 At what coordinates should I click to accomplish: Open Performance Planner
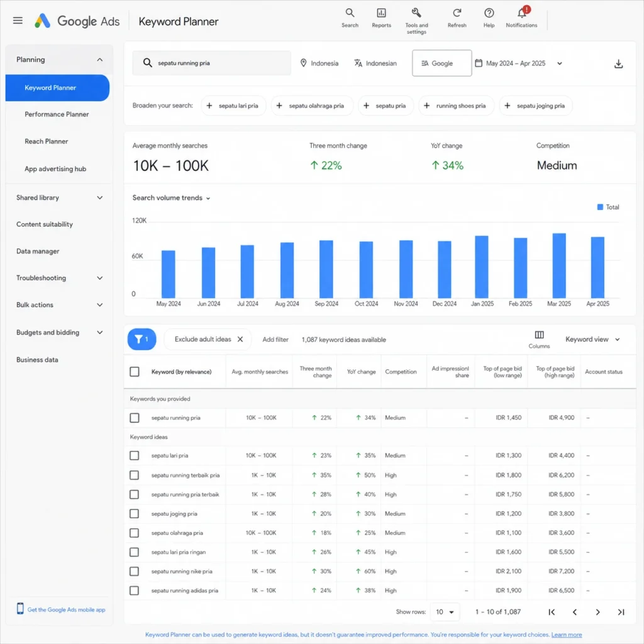[57, 114]
